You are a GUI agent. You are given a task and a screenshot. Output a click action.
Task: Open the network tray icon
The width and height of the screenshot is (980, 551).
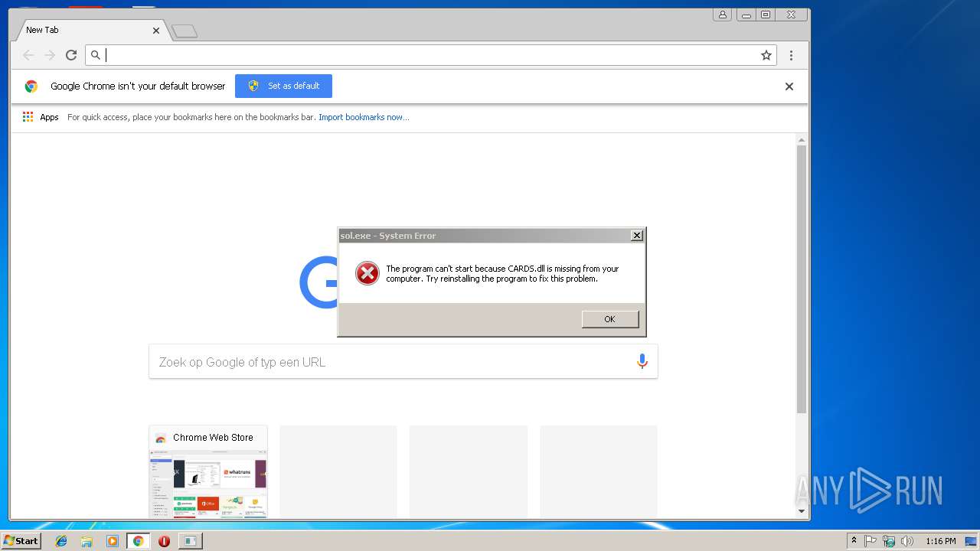pyautogui.click(x=889, y=541)
